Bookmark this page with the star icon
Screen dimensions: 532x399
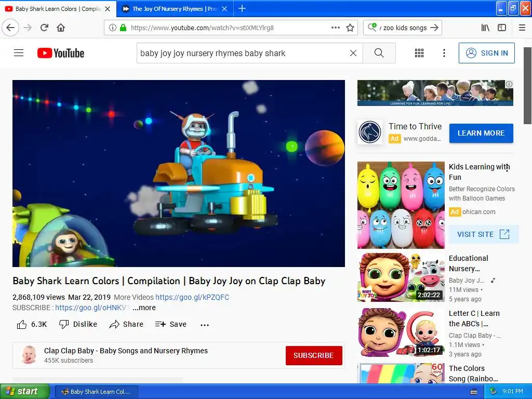[x=350, y=28]
